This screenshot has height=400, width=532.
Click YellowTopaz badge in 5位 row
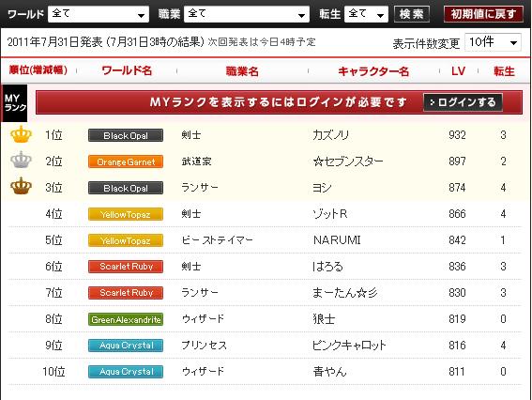point(126,240)
